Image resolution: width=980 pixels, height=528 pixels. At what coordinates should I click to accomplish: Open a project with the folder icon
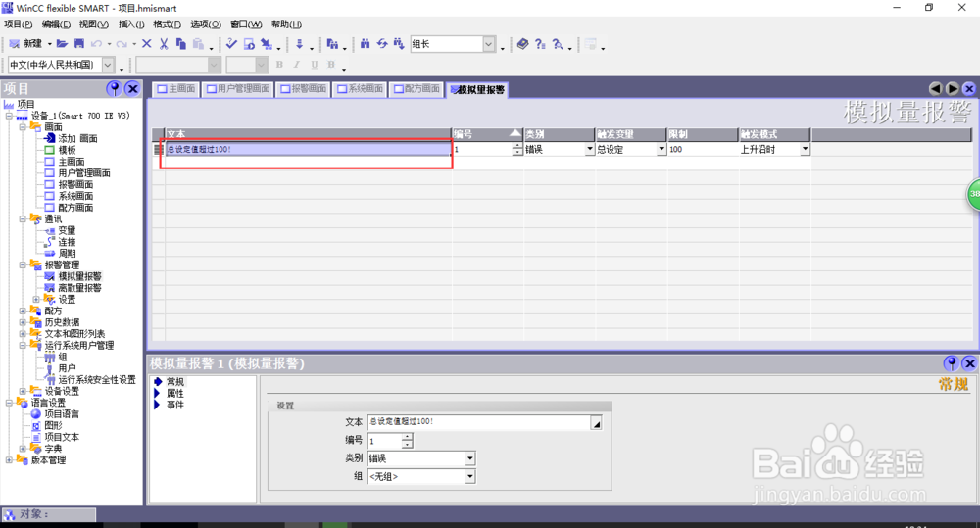(x=62, y=44)
